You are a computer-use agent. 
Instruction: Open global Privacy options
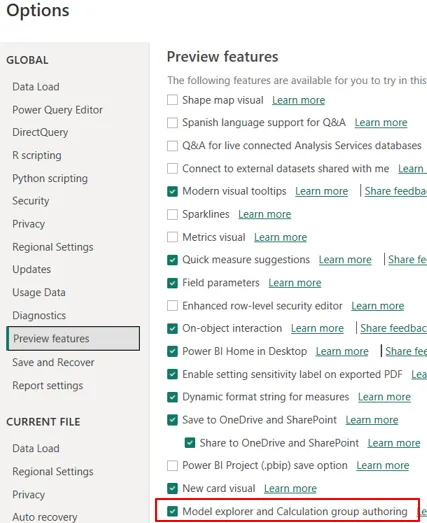pos(28,224)
